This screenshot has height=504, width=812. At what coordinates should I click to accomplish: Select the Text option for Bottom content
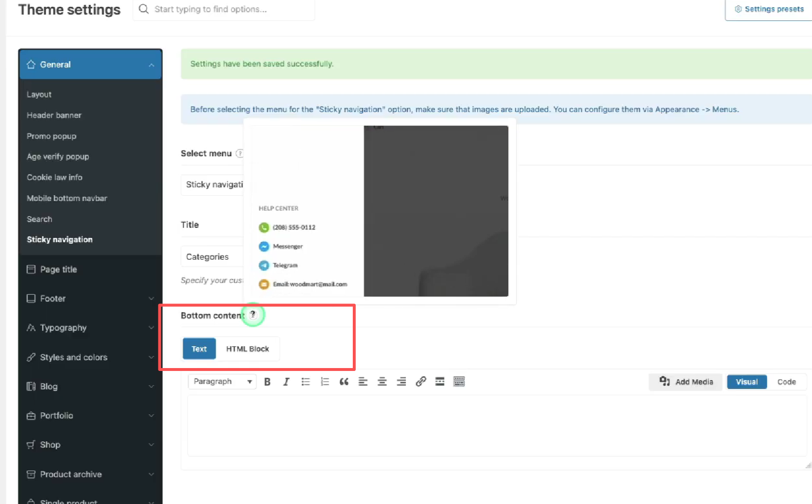(x=199, y=349)
